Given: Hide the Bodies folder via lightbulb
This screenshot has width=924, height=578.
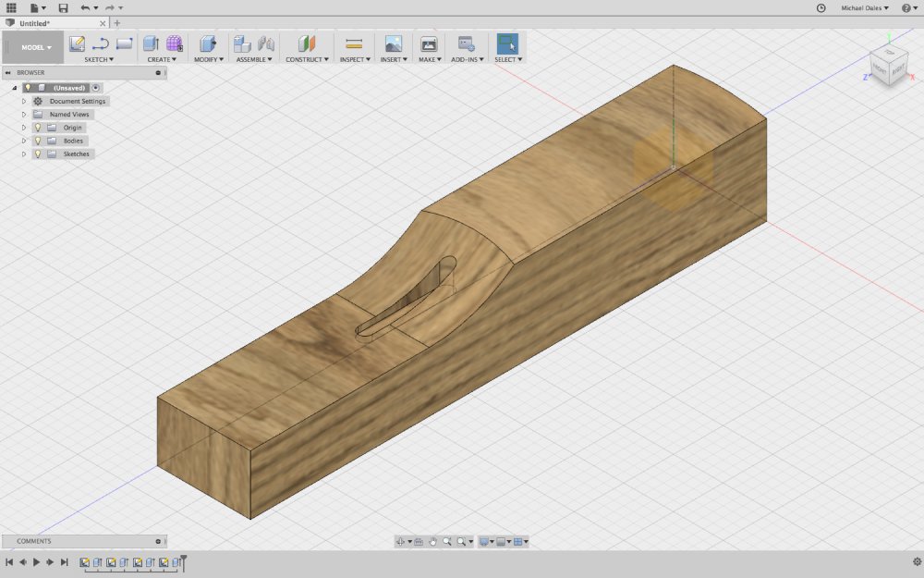Looking at the screenshot, I should (38, 141).
